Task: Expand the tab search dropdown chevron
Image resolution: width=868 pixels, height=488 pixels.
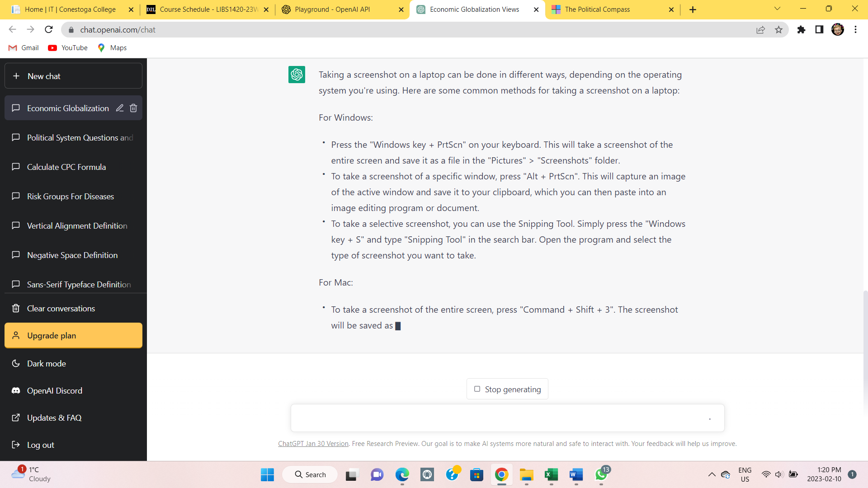Action: 777,9
